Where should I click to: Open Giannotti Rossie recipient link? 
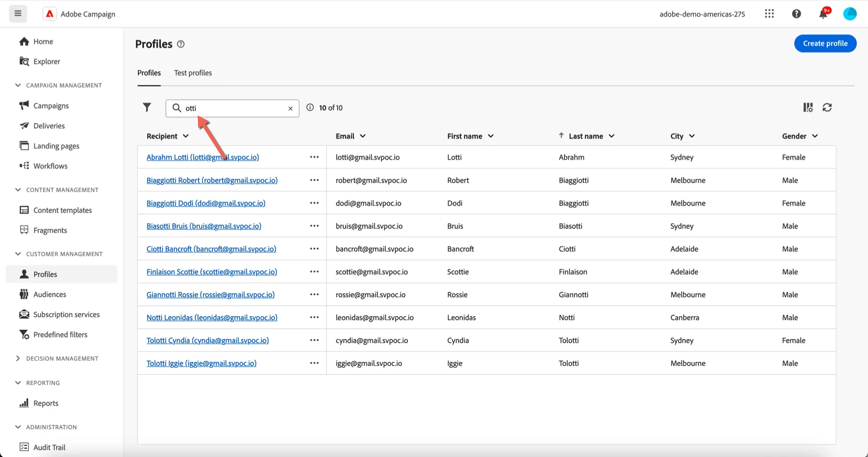210,295
